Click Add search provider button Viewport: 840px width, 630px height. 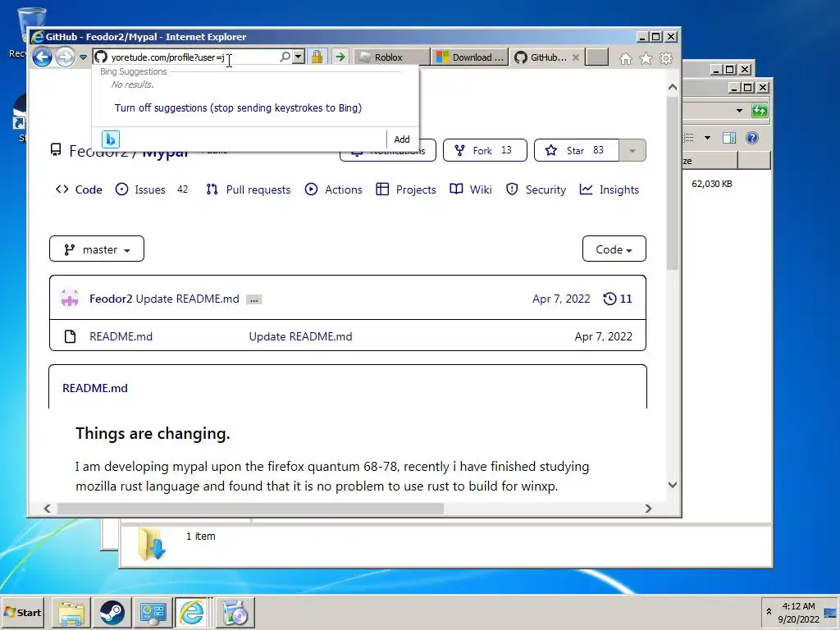[402, 139]
